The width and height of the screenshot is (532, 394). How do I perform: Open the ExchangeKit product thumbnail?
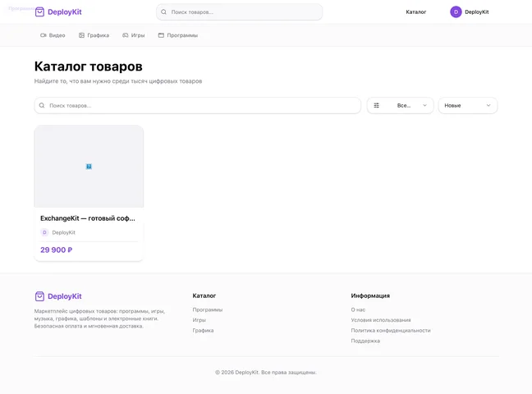(89, 167)
